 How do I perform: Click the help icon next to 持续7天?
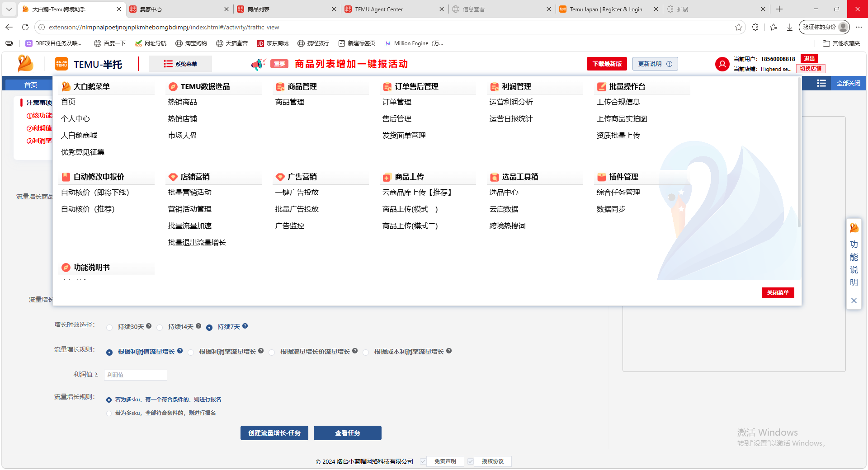(x=245, y=326)
